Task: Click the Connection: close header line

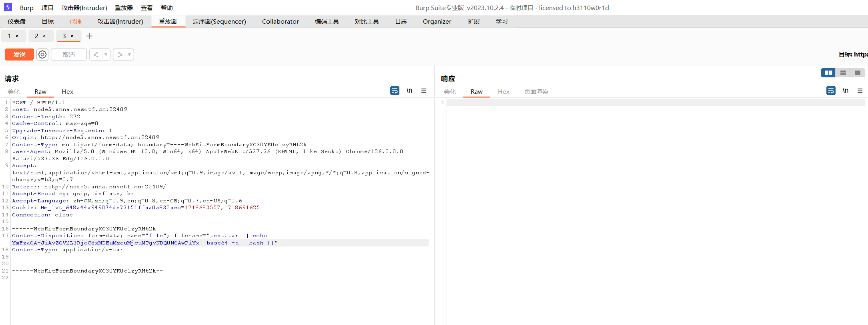Action: point(42,215)
